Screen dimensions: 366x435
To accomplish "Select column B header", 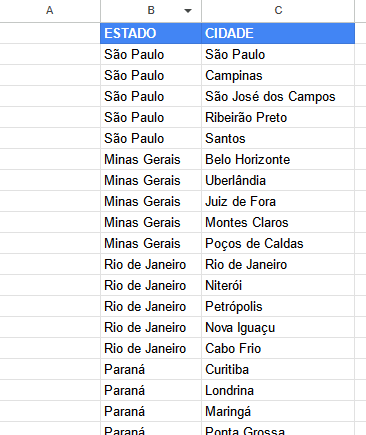I will tap(151, 11).
